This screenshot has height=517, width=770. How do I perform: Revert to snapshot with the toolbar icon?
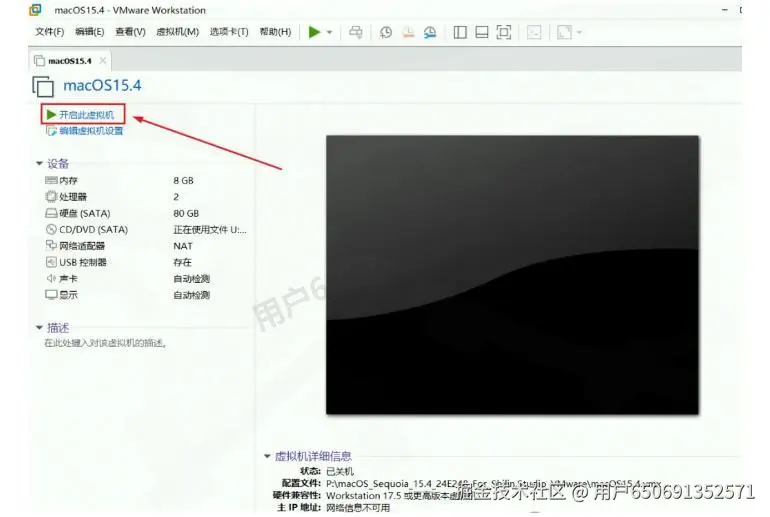point(408,32)
